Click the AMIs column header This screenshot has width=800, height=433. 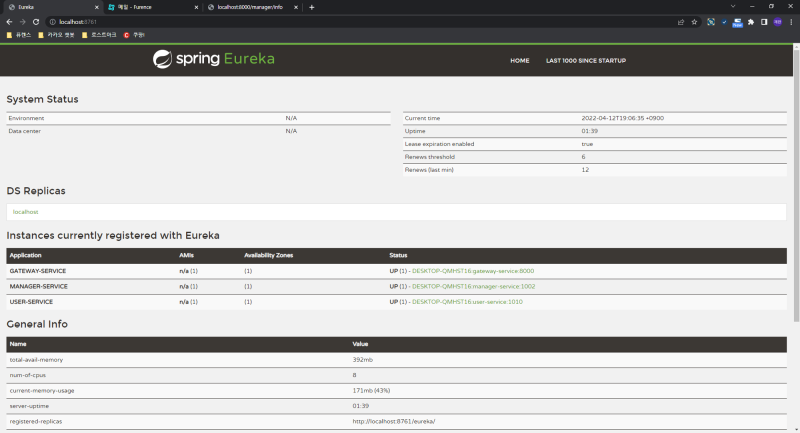(x=186, y=255)
